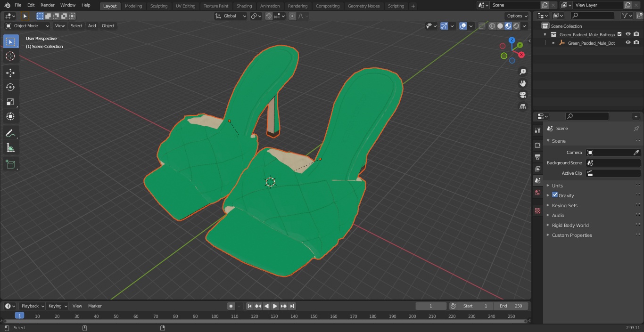Toggle viewport overlays
Image resolution: width=644 pixels, height=332 pixels.
coord(463,26)
